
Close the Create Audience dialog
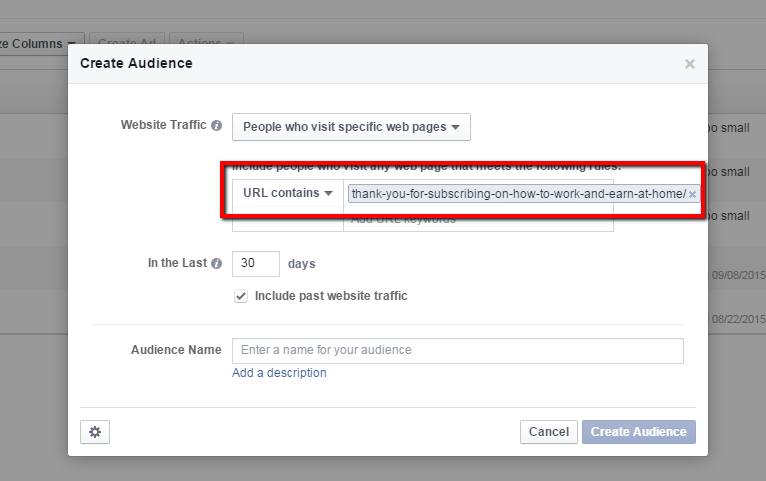click(x=689, y=64)
